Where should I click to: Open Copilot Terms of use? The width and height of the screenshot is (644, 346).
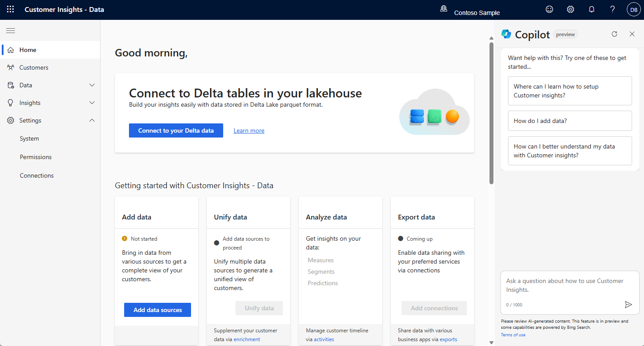[513, 335]
